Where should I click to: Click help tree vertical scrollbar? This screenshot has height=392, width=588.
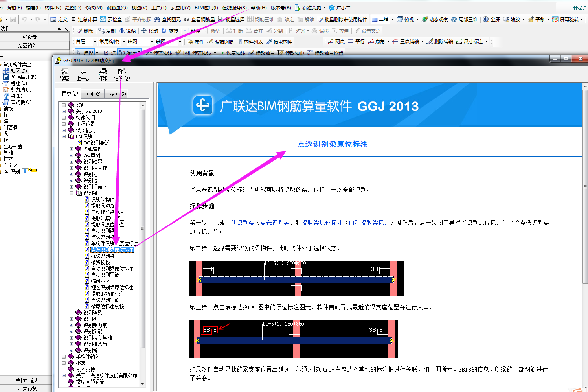[x=143, y=228]
